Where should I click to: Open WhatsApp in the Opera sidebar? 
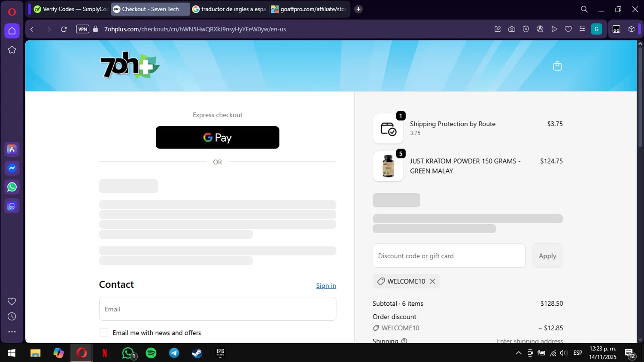pos(12,187)
